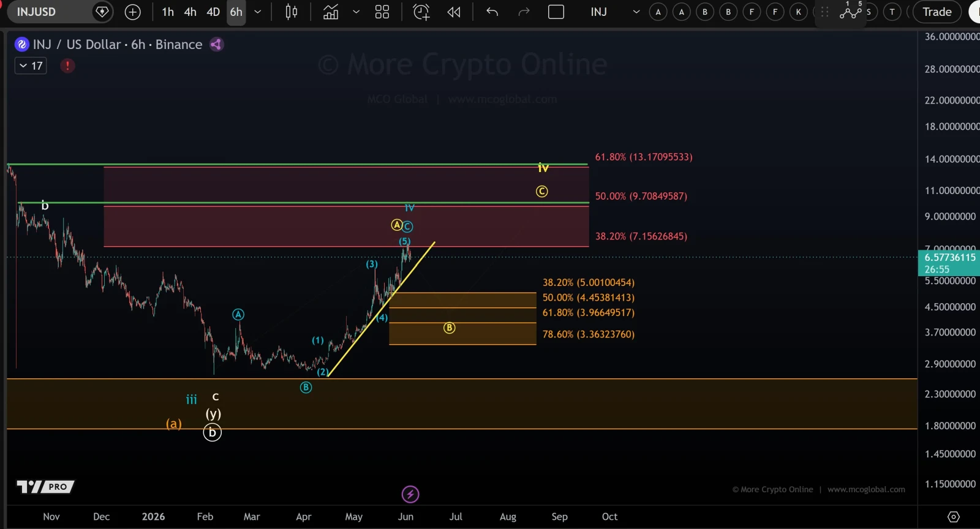Image resolution: width=980 pixels, height=529 pixels.
Task: Select the 78.60% (3.36323760) retracement label
Action: [589, 334]
